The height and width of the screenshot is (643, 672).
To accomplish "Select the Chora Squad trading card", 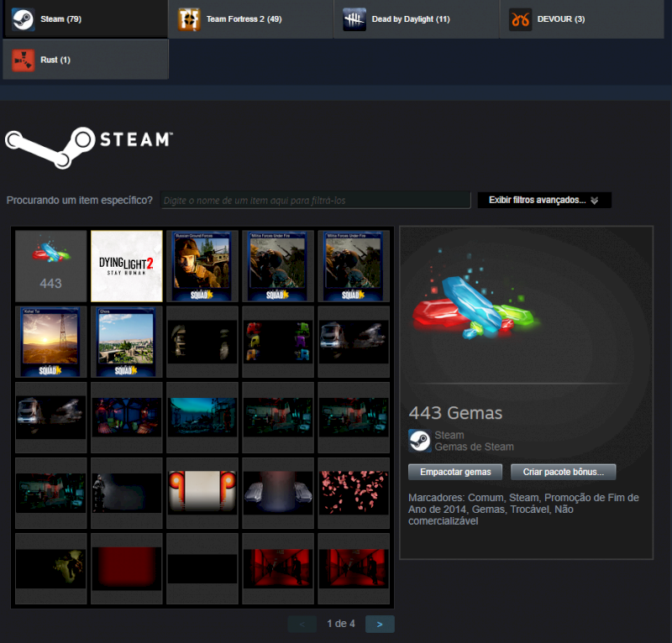I will (x=126, y=342).
